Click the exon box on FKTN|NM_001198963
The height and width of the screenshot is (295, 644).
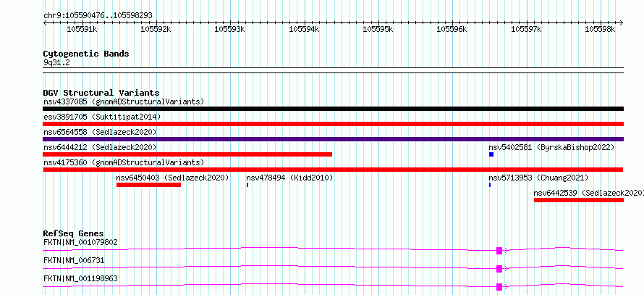499,286
